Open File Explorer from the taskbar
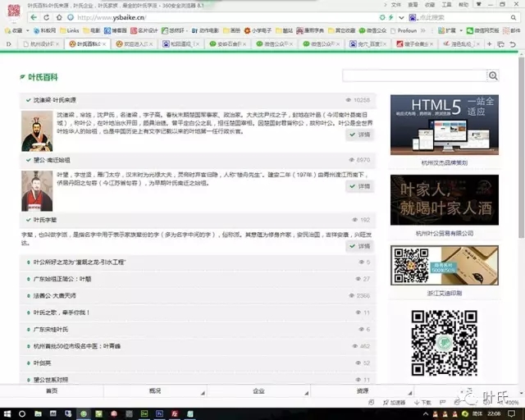Image resolution: width=525 pixels, height=420 pixels. pyautogui.click(x=39, y=414)
